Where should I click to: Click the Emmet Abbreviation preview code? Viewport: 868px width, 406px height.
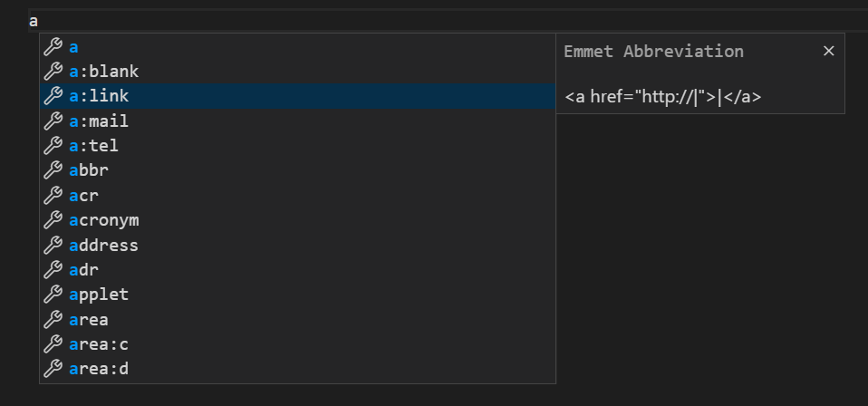(662, 97)
